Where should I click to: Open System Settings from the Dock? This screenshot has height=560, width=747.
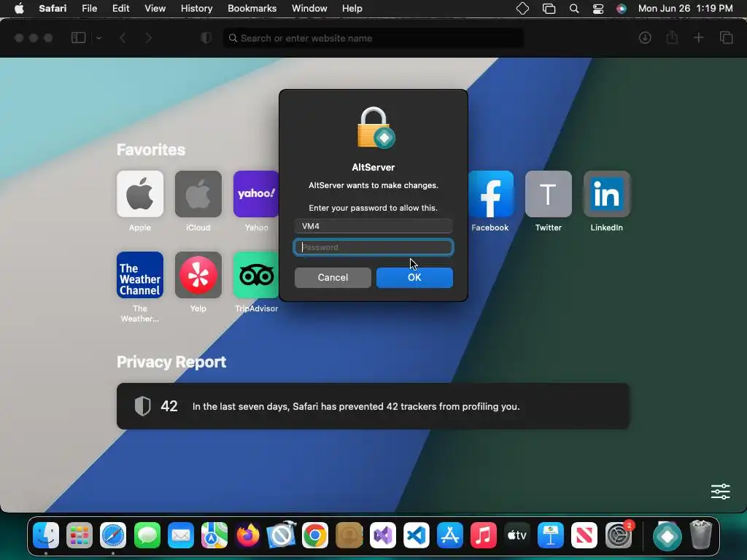[619, 536]
